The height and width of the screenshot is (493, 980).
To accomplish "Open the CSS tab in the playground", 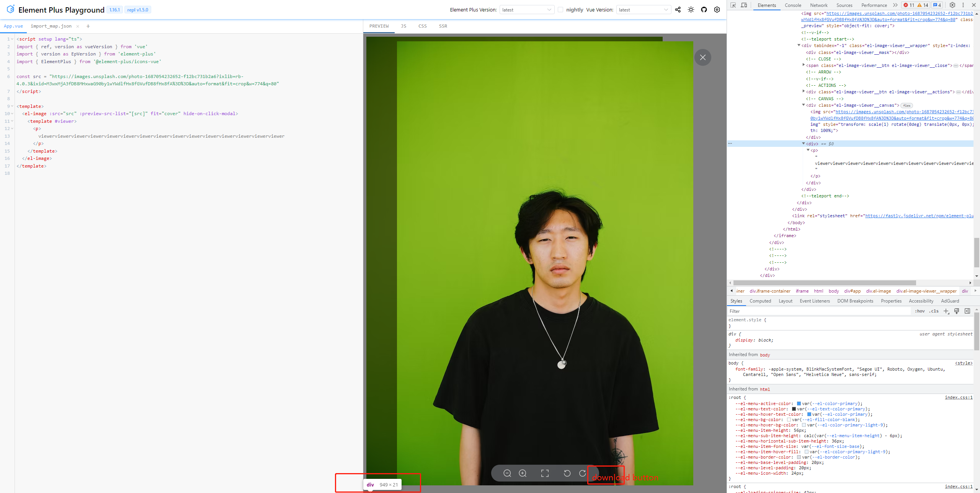I will [x=422, y=26].
